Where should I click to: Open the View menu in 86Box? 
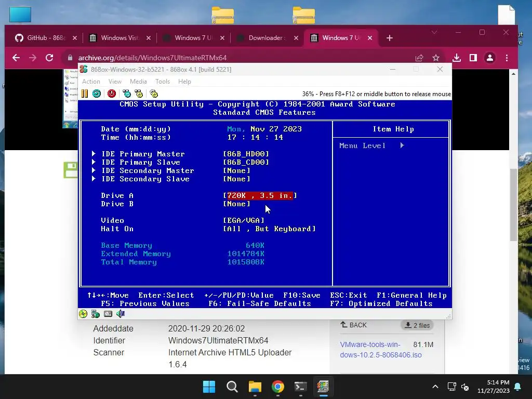click(115, 82)
